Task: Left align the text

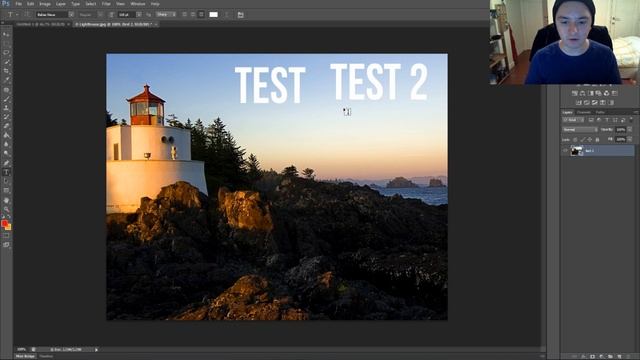Action: pyautogui.click(x=184, y=15)
